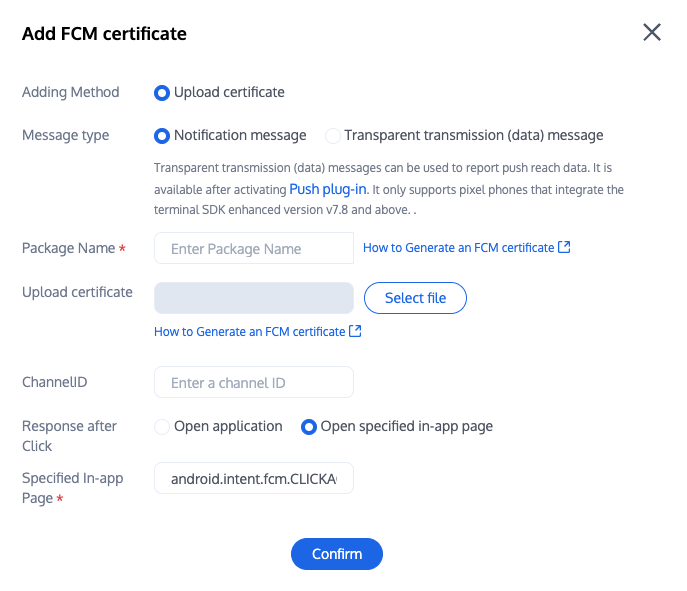Click external-link icon beside Package Name field
The height and width of the screenshot is (591, 687).
[565, 247]
